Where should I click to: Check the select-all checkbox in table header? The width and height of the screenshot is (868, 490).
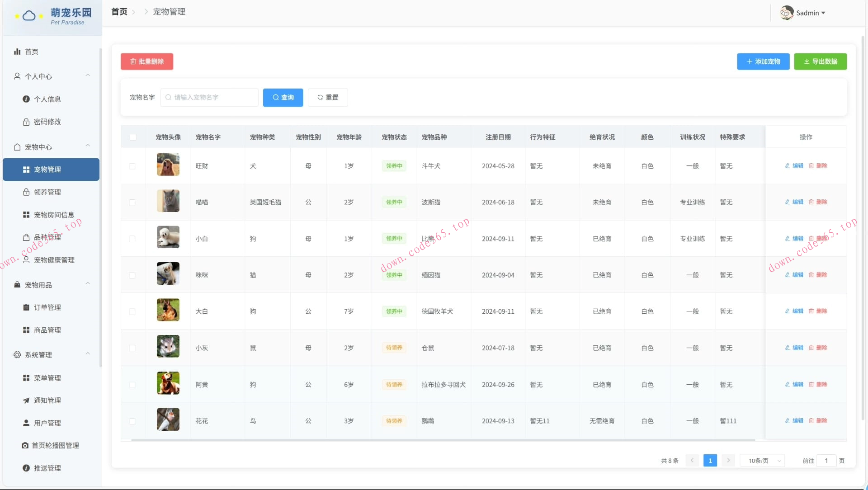(x=133, y=137)
